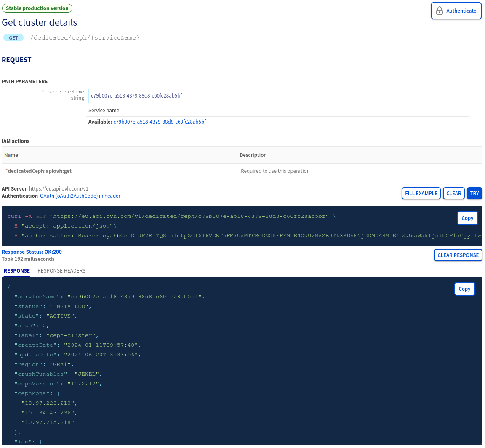This screenshot has width=485, height=448.
Task: Select the serviceName input field
Action: point(277,96)
